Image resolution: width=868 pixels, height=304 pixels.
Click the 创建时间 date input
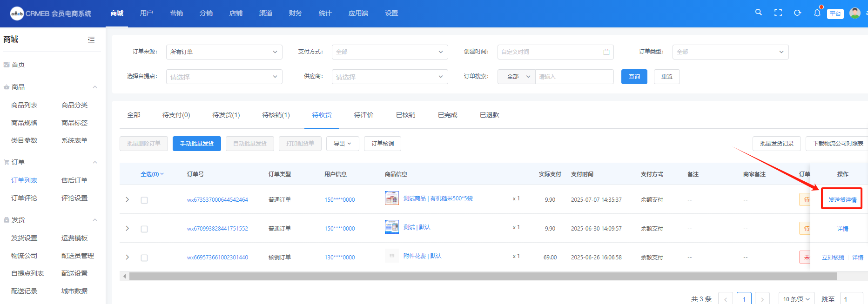[x=556, y=52]
